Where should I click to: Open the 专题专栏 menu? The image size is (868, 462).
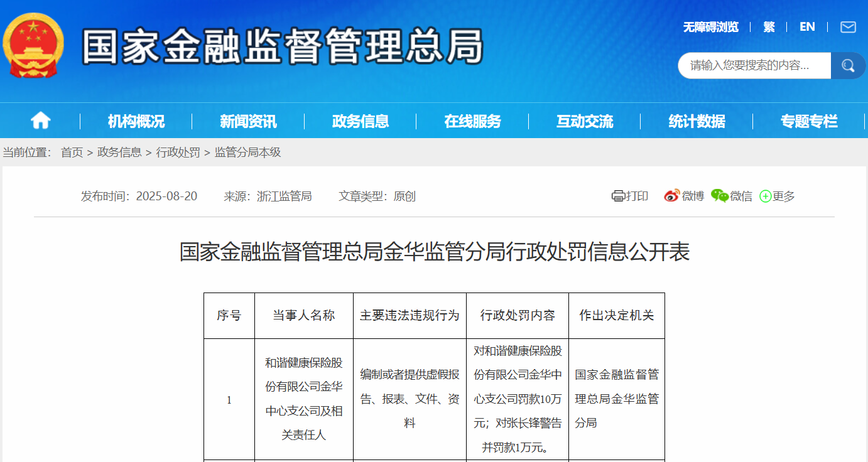pos(809,121)
